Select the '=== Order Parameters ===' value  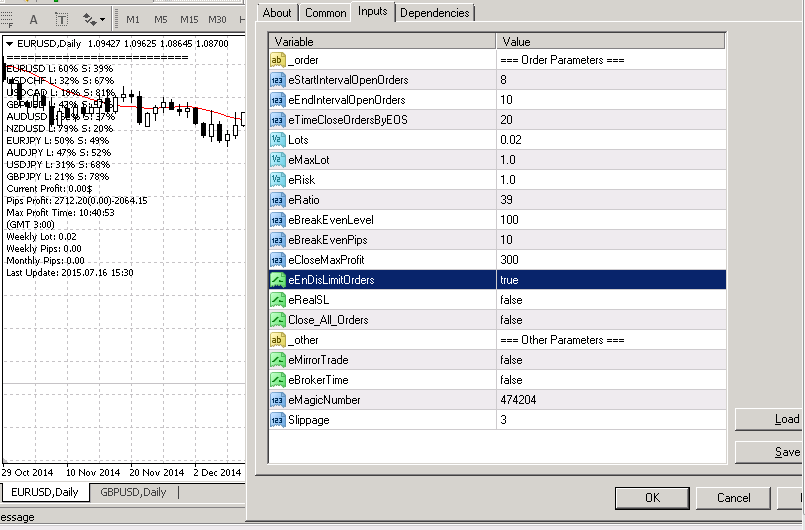[x=562, y=60]
